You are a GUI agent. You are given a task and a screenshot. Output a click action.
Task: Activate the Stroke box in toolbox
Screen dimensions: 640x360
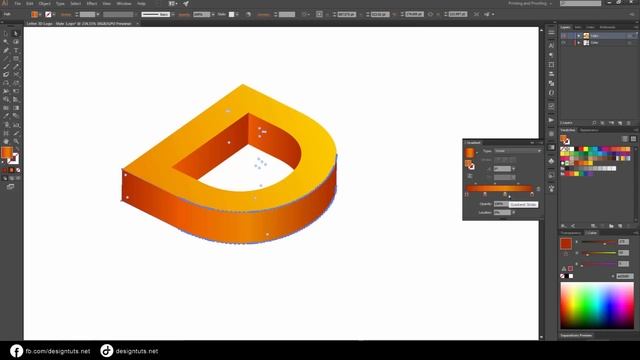tap(13, 158)
